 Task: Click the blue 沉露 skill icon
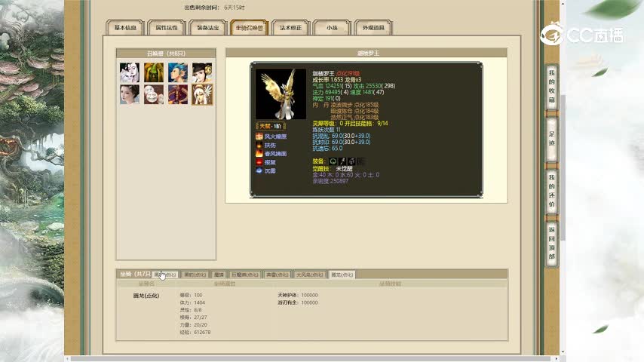coord(259,170)
